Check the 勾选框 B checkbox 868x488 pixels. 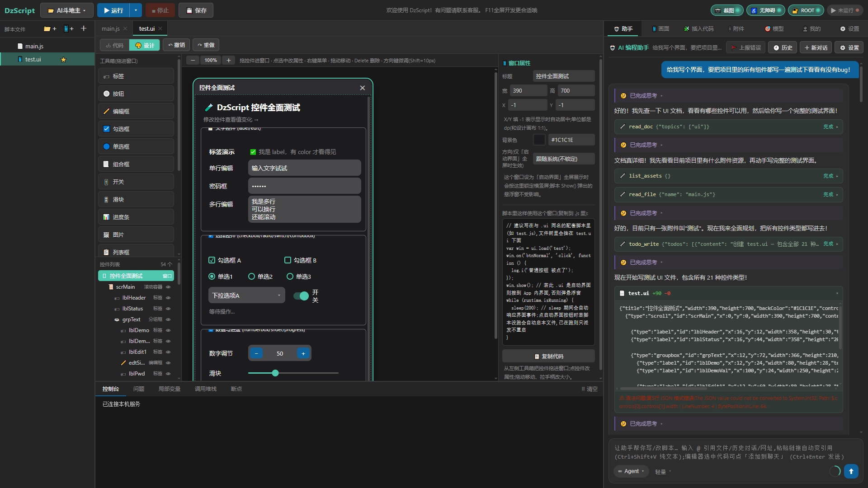tap(288, 260)
